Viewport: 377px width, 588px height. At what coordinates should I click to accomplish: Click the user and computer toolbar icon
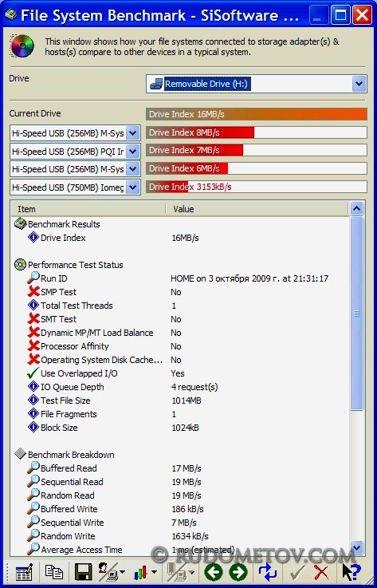[x=108, y=572]
